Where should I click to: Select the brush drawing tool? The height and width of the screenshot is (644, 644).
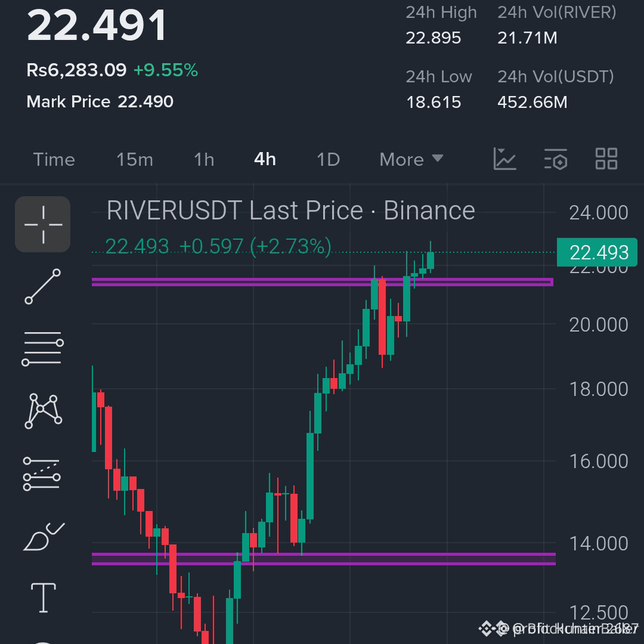point(44,537)
